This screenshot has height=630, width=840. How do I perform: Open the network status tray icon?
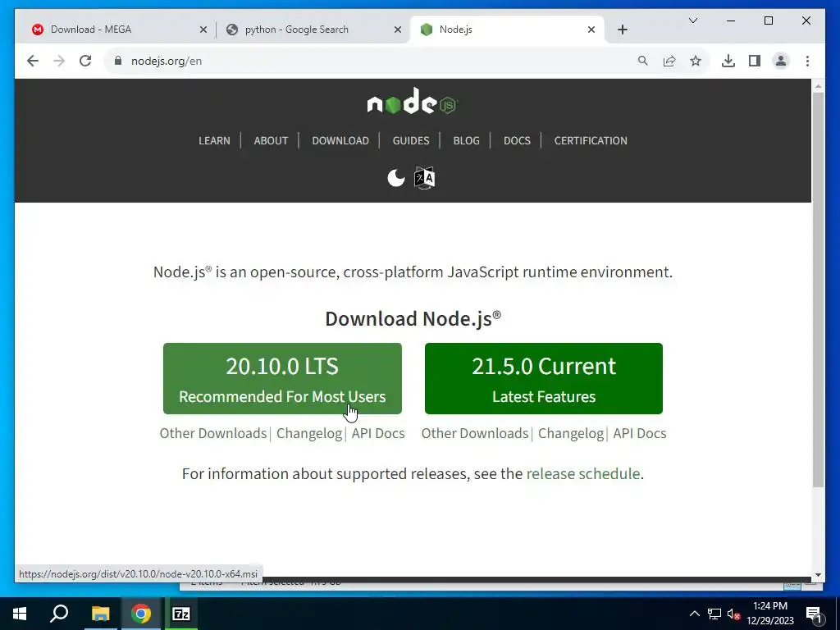pos(714,614)
